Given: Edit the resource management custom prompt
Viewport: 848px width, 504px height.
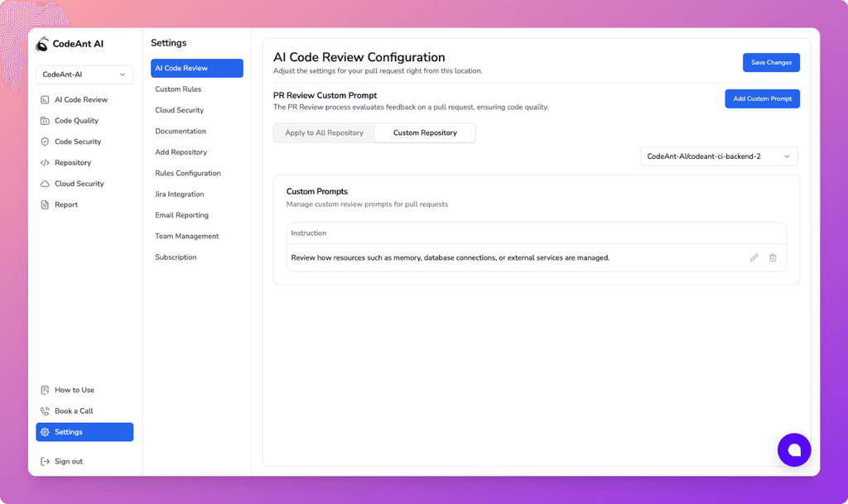Looking at the screenshot, I should click(x=754, y=257).
